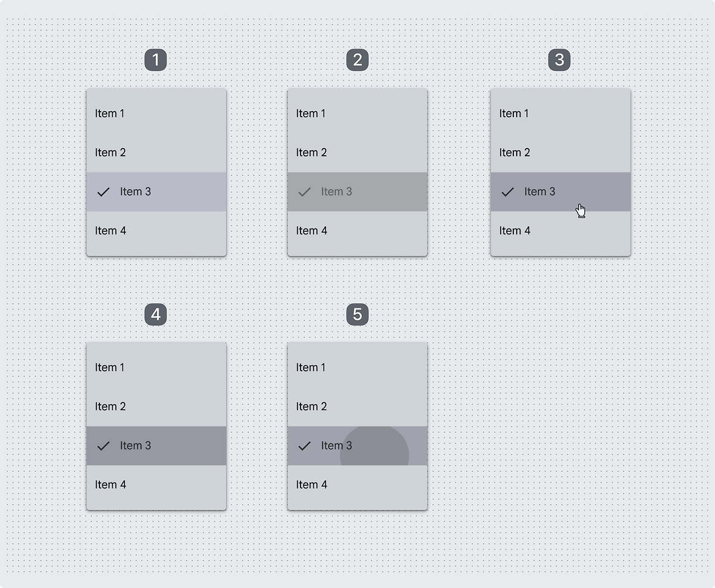The width and height of the screenshot is (715, 588).
Task: Choose Item 2 in menu 5
Action: tap(357, 407)
